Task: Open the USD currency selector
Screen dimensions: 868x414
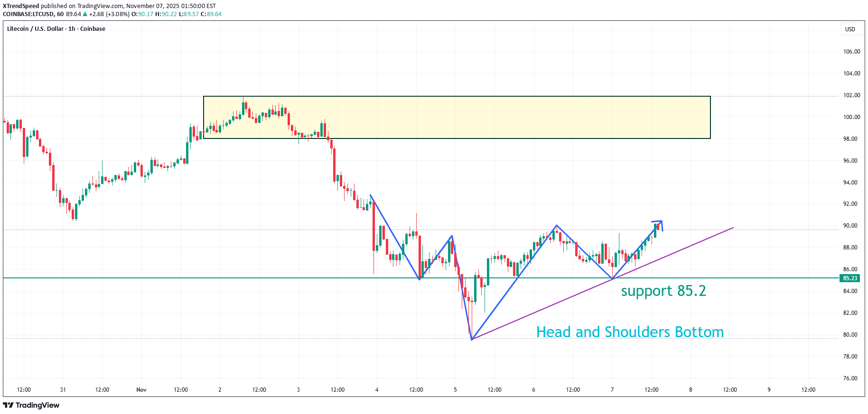Action: pyautogui.click(x=849, y=29)
